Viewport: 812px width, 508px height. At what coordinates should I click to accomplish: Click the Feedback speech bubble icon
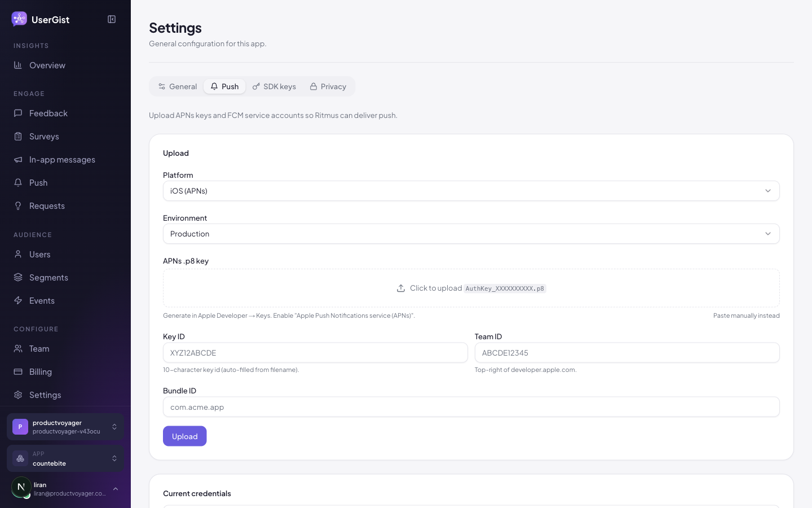pyautogui.click(x=18, y=113)
